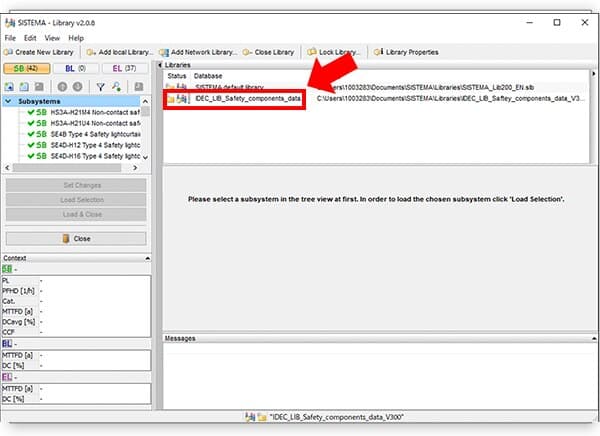This screenshot has height=436, width=600.
Task: Open the Help menu
Action: 76,38
